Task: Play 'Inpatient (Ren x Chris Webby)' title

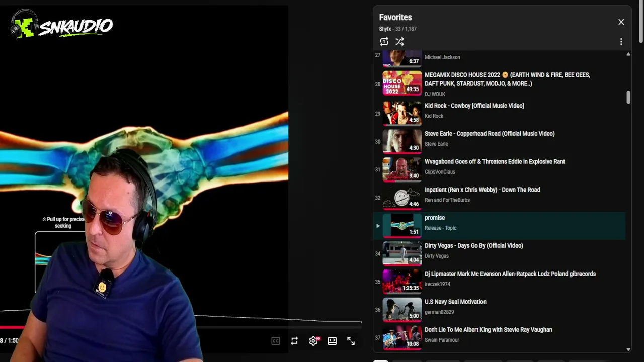Action: [x=482, y=190]
